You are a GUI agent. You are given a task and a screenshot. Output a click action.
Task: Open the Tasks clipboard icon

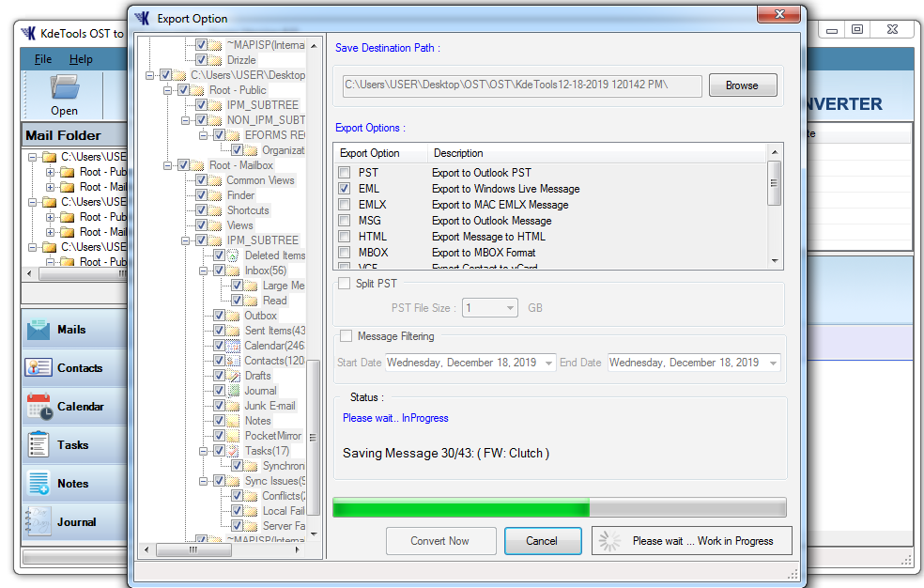pos(38,445)
